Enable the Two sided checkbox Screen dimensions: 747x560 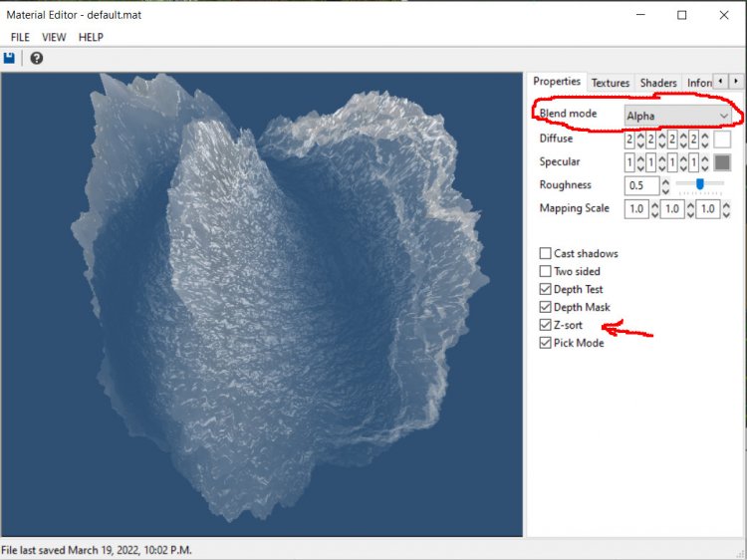[x=545, y=272]
